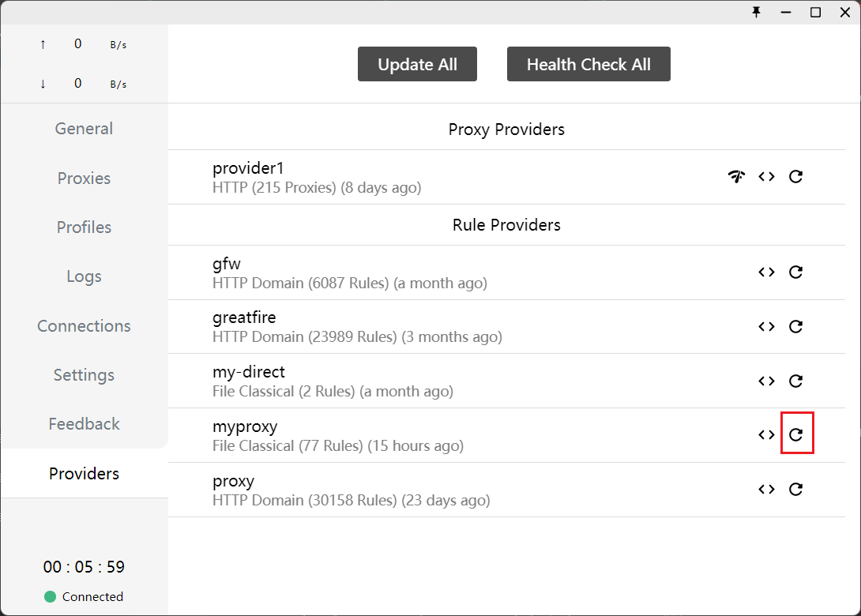Image resolution: width=861 pixels, height=616 pixels.
Task: Open the Logs section
Action: tap(84, 276)
